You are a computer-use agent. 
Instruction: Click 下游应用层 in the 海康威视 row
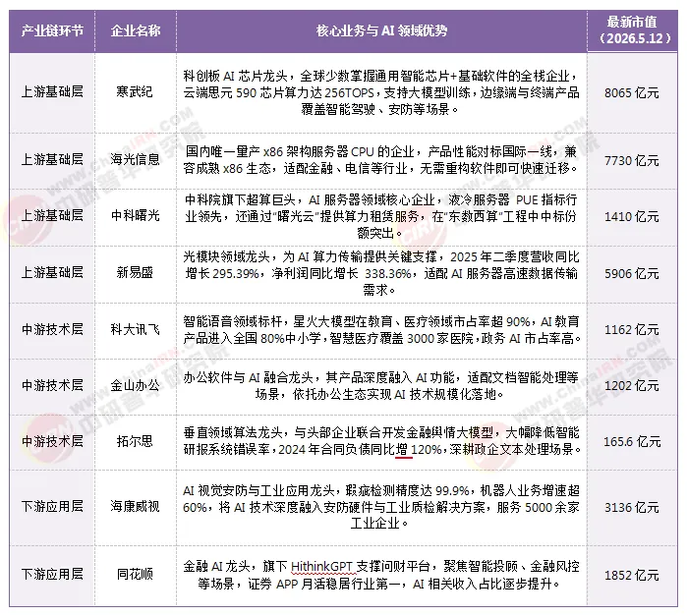(x=52, y=506)
